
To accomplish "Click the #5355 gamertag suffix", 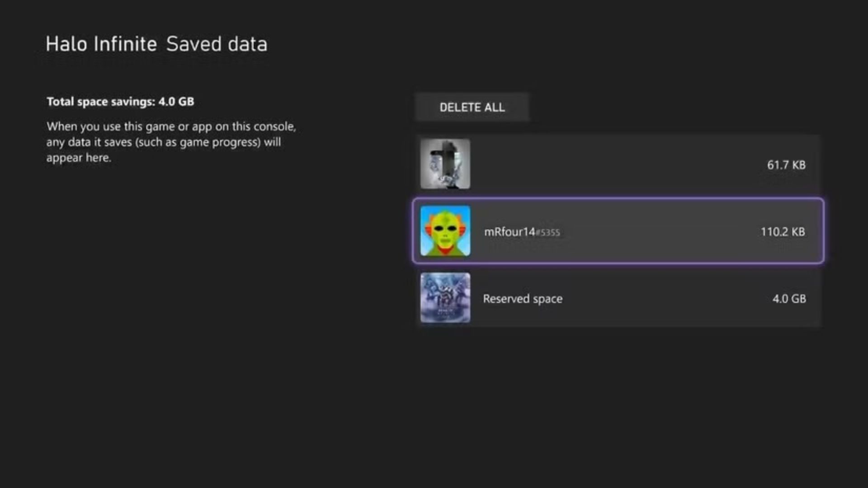I will (548, 233).
